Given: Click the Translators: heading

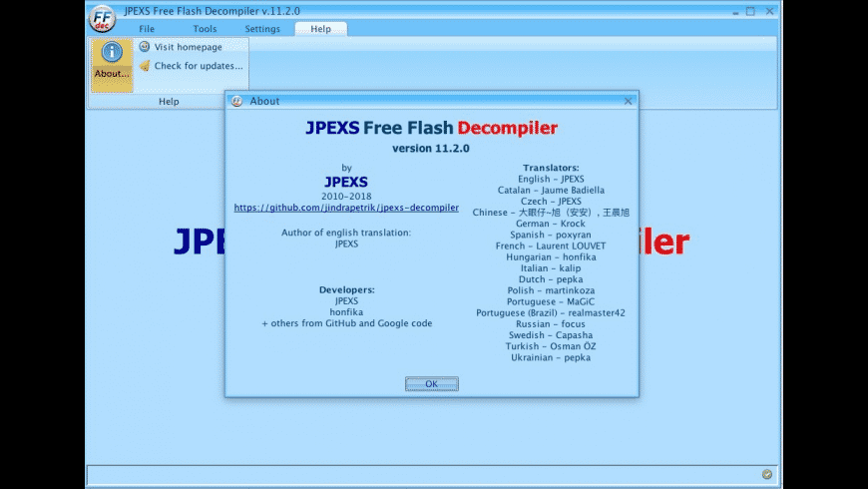Looking at the screenshot, I should pos(551,168).
